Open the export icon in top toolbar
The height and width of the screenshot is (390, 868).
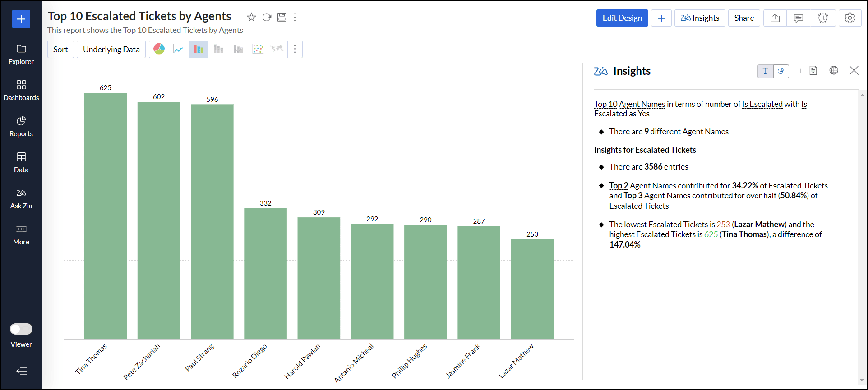click(x=775, y=18)
